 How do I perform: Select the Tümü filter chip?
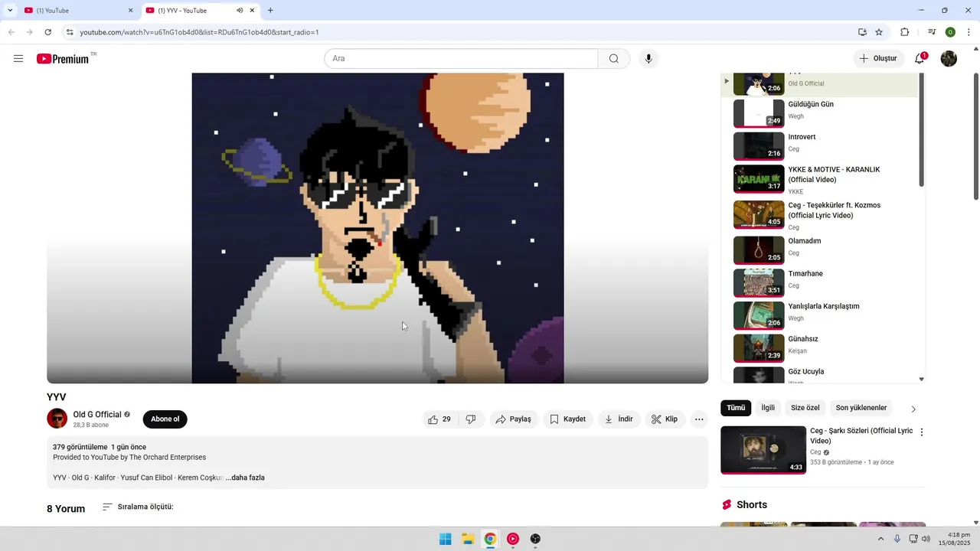(x=736, y=408)
